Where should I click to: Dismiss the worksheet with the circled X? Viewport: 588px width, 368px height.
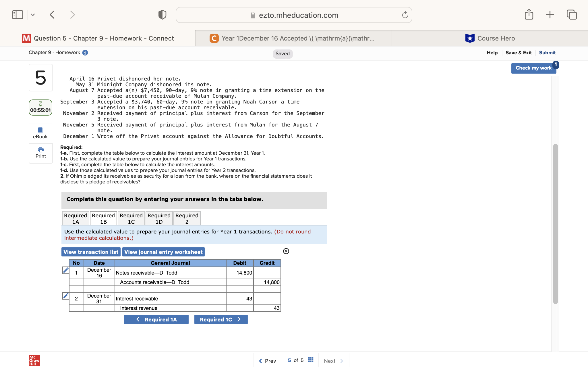tap(286, 251)
